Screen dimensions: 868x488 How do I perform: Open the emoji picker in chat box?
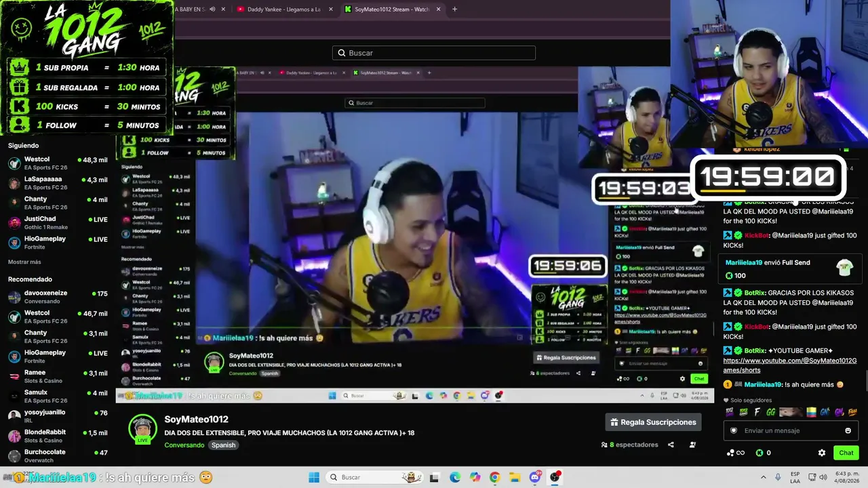point(848,430)
